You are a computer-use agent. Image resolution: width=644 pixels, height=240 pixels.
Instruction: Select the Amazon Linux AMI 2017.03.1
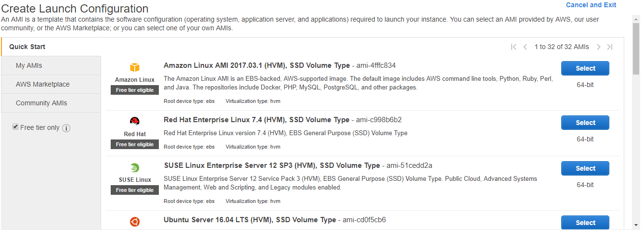(585, 68)
